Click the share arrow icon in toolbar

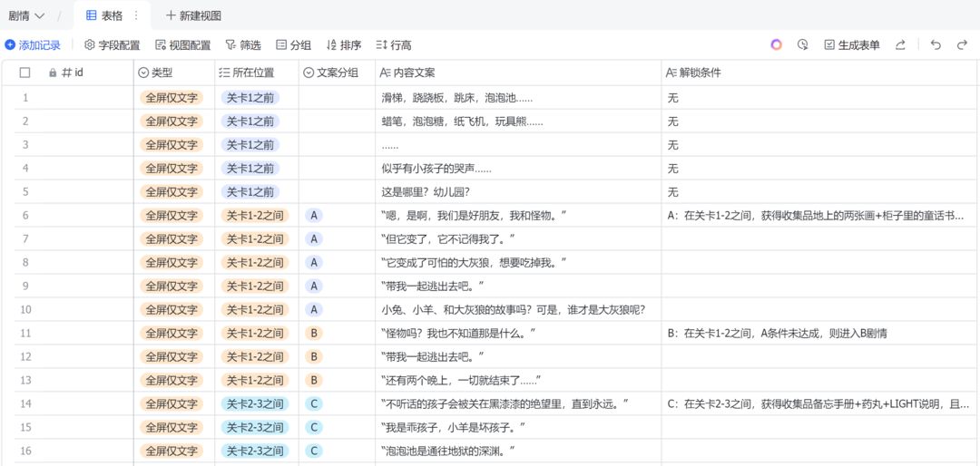(901, 45)
